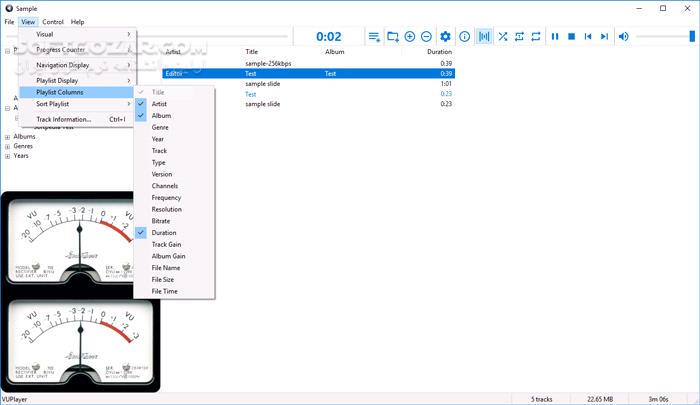
Task: Click the add folder icon
Action: tap(393, 37)
